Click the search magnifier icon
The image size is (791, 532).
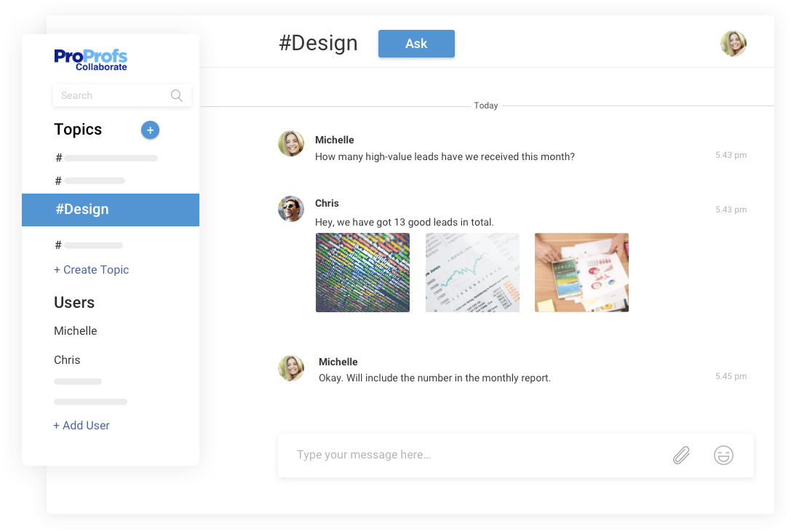176,95
